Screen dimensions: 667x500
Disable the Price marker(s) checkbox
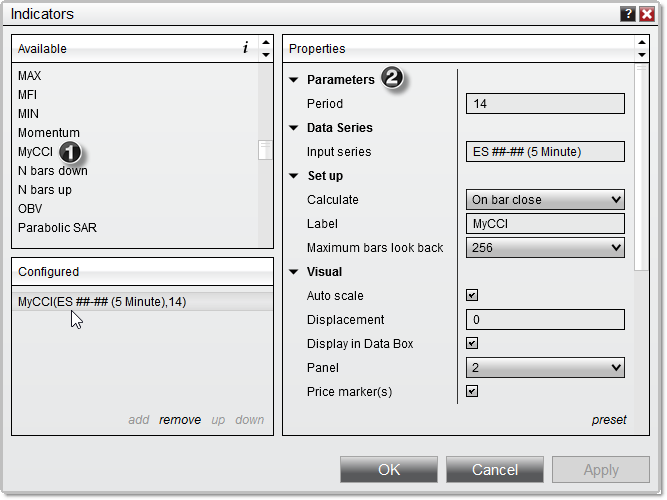pyautogui.click(x=472, y=392)
